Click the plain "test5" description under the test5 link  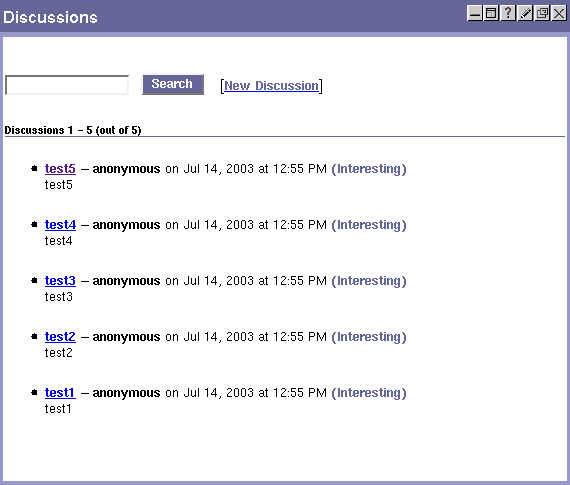tap(59, 185)
